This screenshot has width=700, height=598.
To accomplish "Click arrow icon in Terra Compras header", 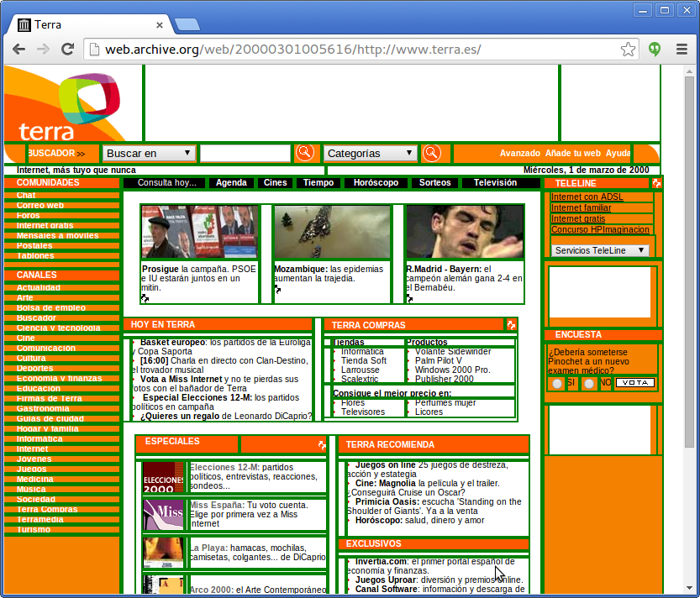I will click(x=511, y=325).
